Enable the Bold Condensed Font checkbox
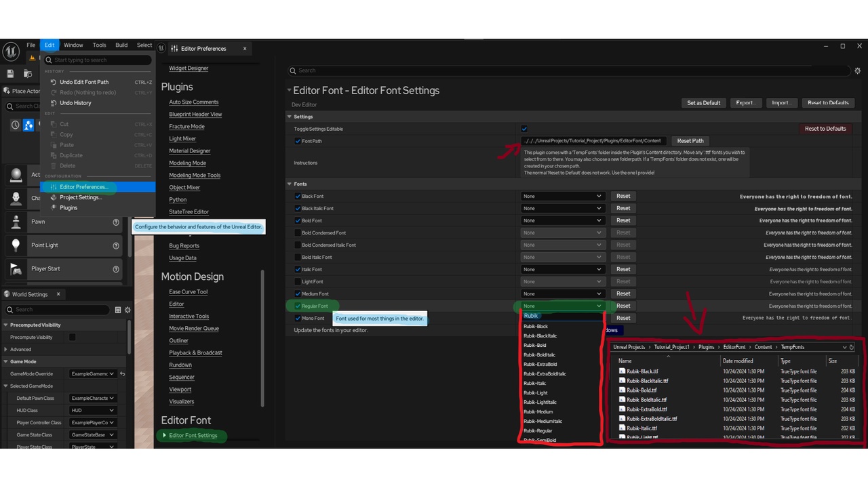This screenshot has height=488, width=868. click(x=298, y=233)
